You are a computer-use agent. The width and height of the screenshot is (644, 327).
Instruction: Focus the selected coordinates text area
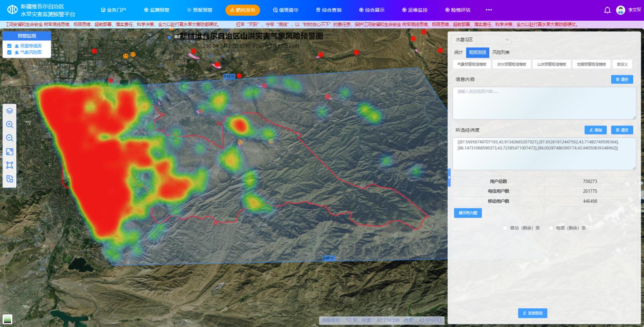tap(544, 154)
